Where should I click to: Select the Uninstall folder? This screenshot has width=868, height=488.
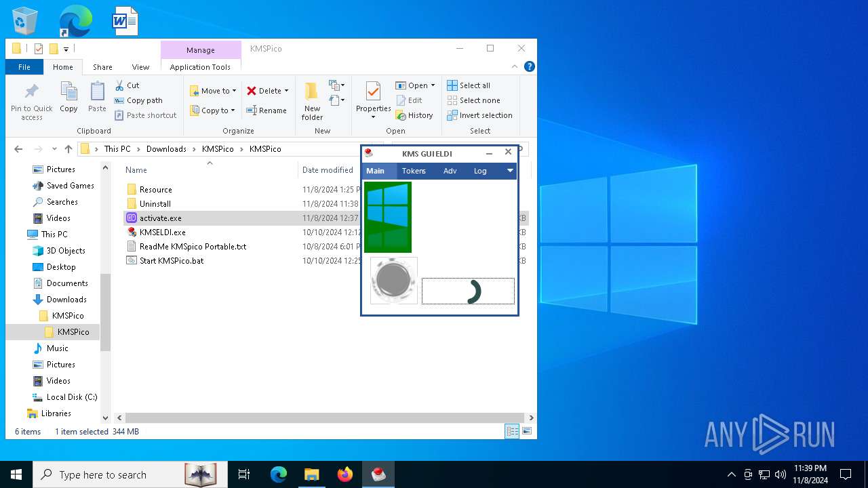click(155, 204)
